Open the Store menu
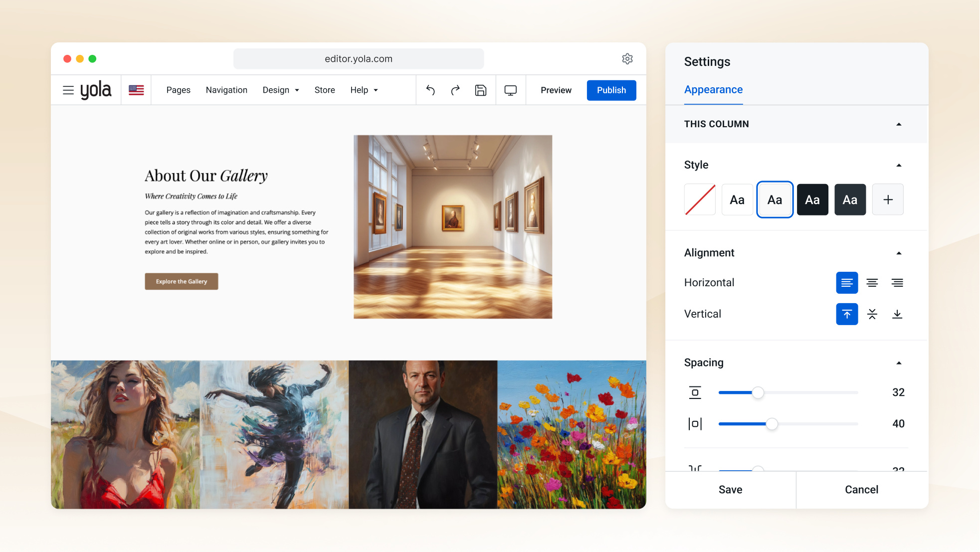 click(325, 90)
